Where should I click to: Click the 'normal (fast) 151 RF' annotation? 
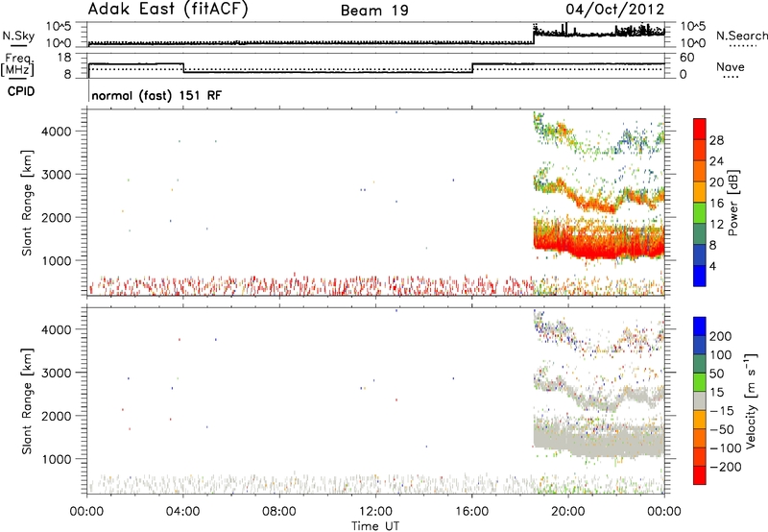tap(156, 95)
